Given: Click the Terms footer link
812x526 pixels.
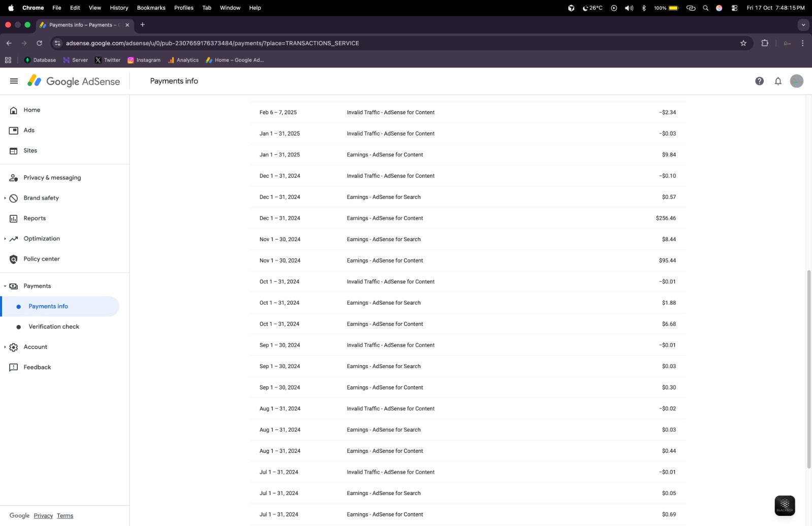Looking at the screenshot, I should click(65, 516).
